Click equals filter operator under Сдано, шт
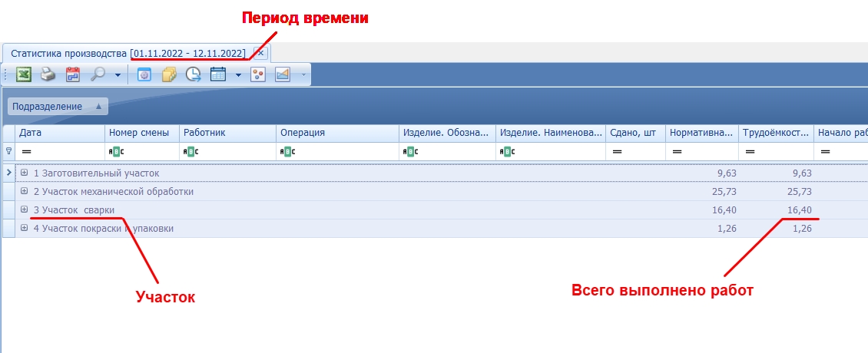Viewport: 868px width, 353px height. pyautogui.click(x=617, y=151)
